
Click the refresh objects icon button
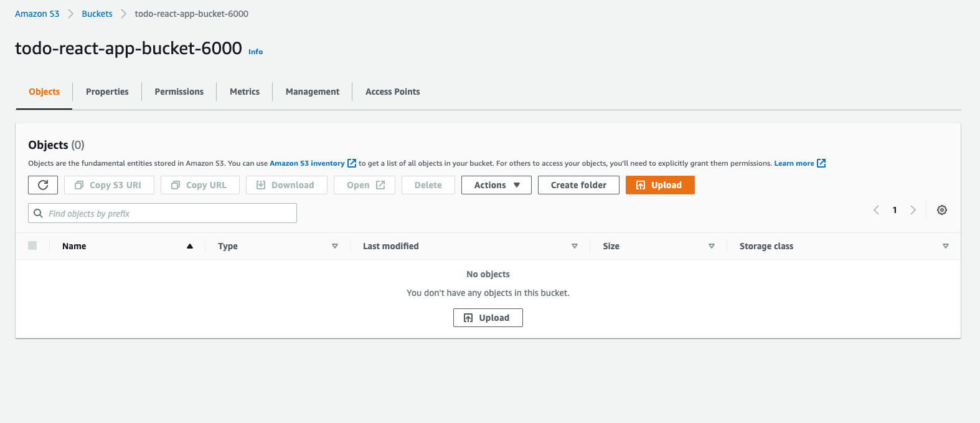point(43,185)
